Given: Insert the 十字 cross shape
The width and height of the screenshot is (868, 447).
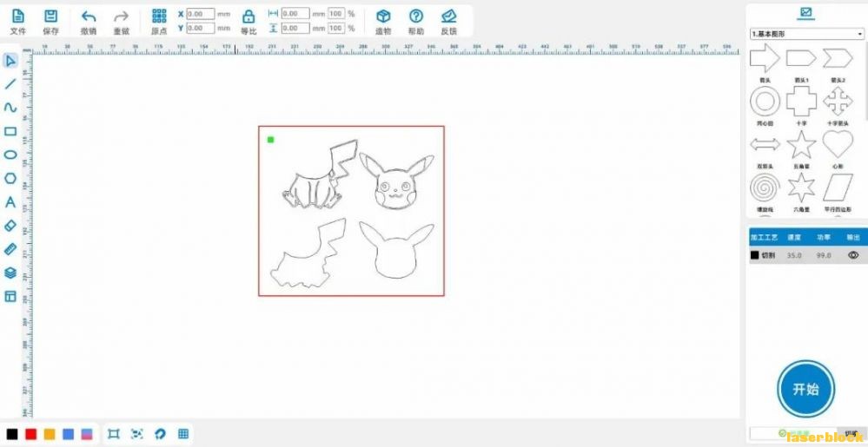Looking at the screenshot, I should click(801, 102).
